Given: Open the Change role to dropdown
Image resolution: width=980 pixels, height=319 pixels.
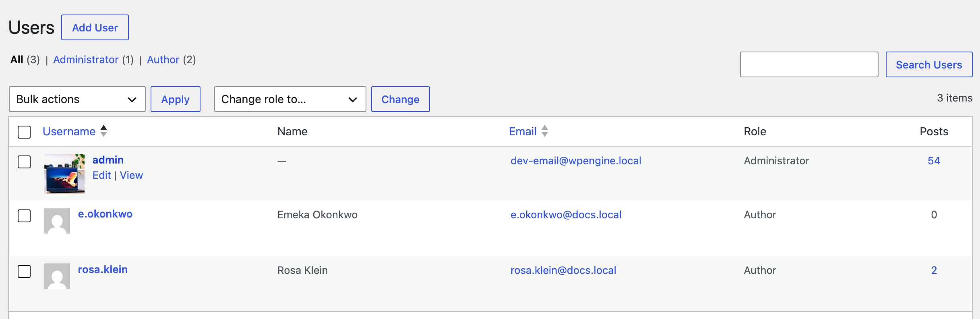Looking at the screenshot, I should [x=290, y=99].
